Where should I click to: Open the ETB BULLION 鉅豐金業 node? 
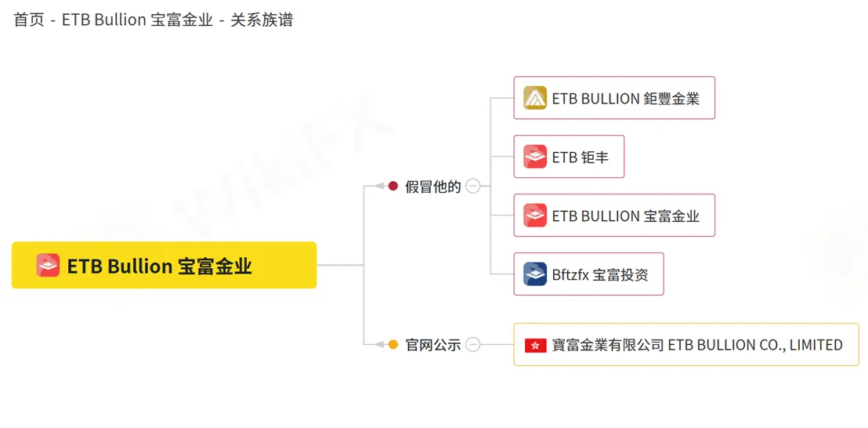pos(614,98)
